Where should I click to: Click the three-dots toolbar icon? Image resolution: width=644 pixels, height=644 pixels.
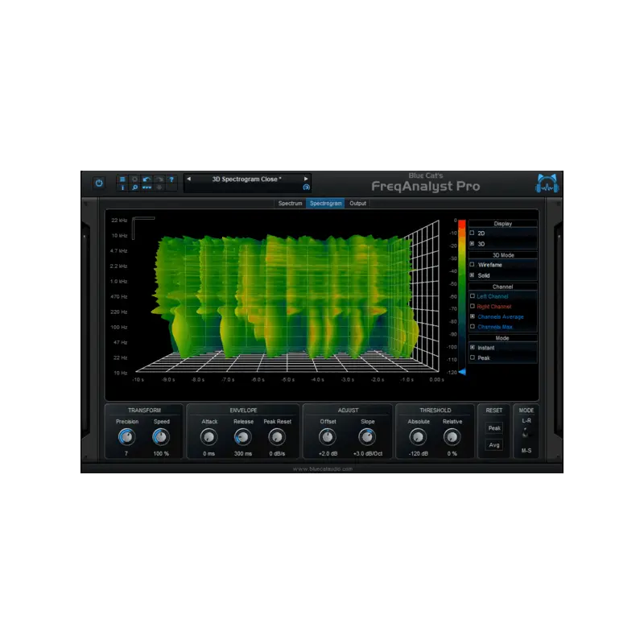tap(147, 188)
